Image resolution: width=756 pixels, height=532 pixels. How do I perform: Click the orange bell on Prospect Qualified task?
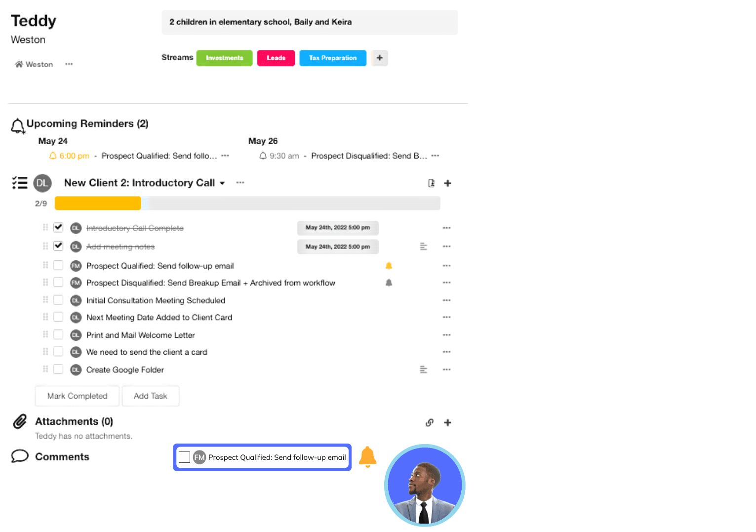tap(389, 266)
